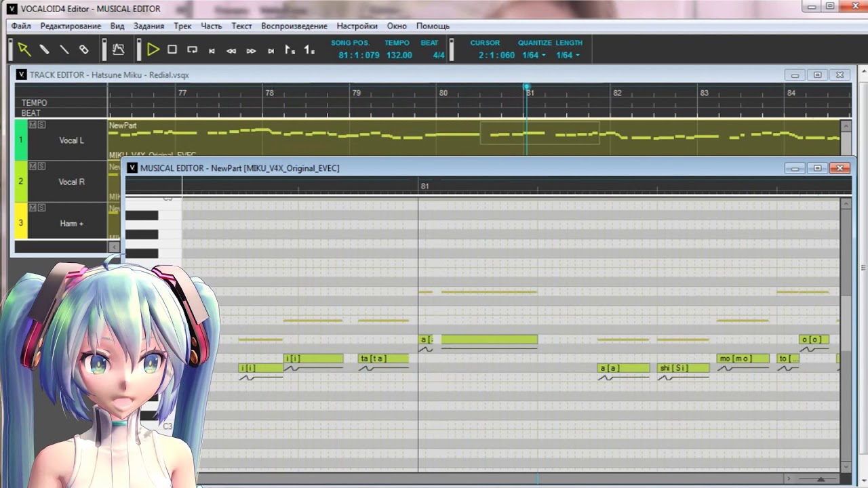Select the Arrow pointer tool

(24, 49)
